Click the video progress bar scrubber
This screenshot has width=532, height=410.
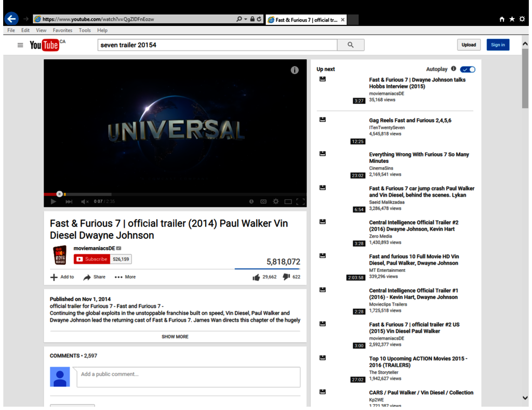click(x=59, y=194)
